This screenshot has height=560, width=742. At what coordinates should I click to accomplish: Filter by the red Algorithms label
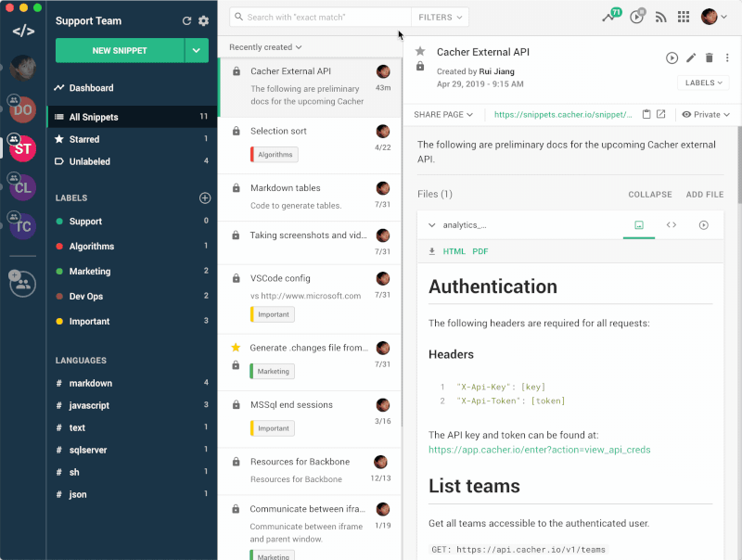pyautogui.click(x=132, y=246)
